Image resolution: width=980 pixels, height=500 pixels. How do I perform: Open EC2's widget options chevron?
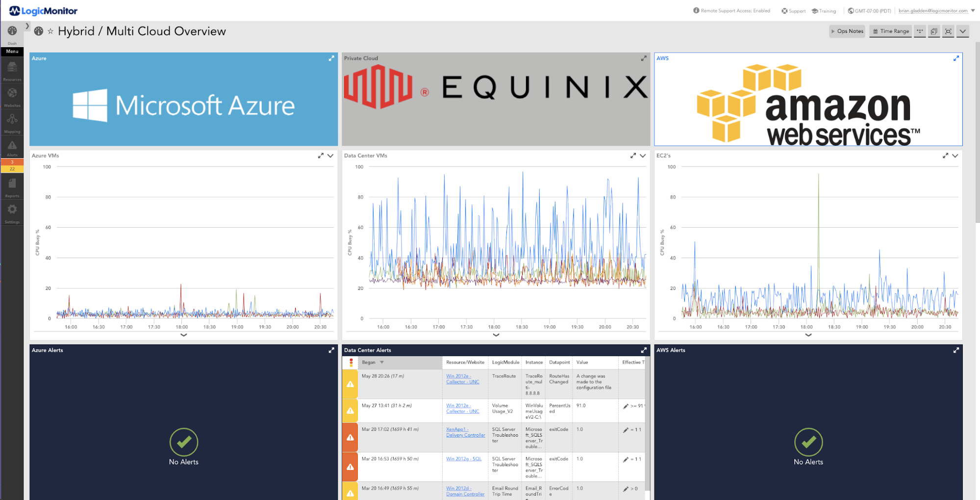tap(955, 156)
